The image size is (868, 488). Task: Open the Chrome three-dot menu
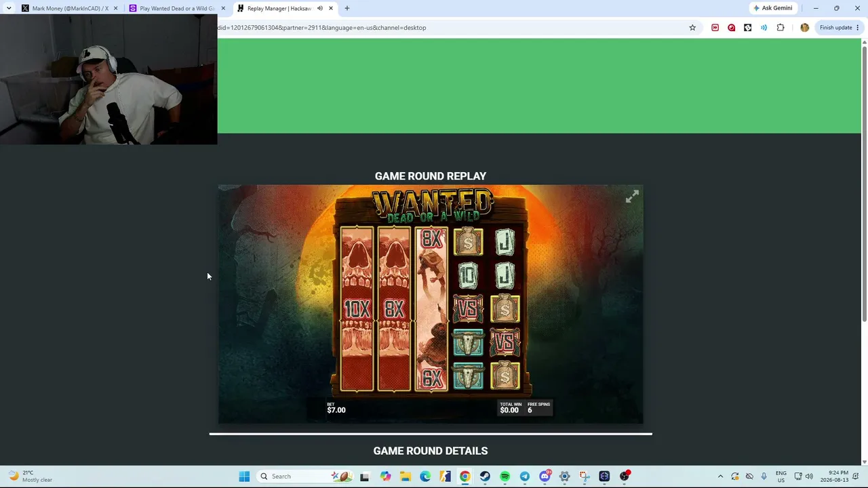(x=857, y=28)
